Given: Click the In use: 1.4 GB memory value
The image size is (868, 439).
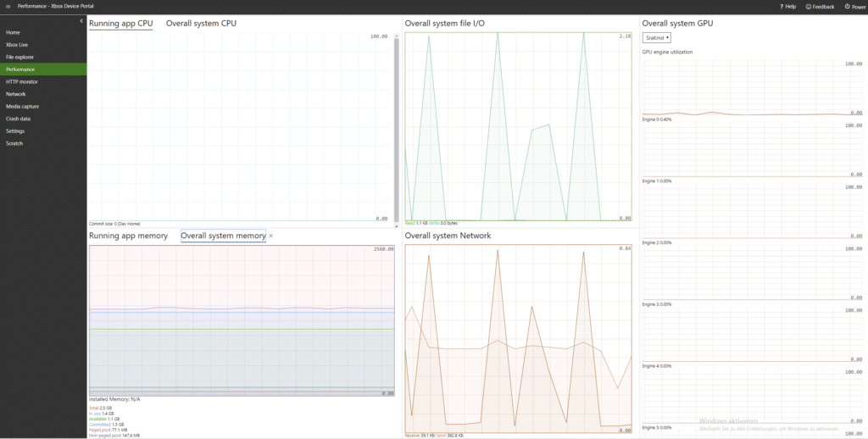Looking at the screenshot, I should (102, 414).
